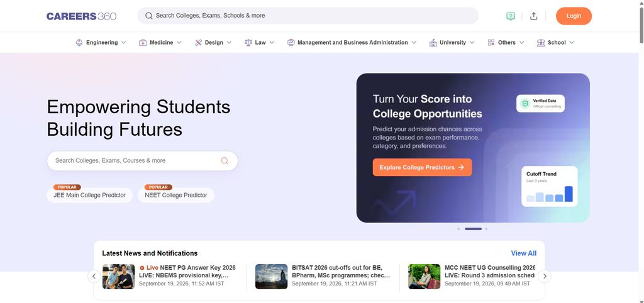
Task: Click the Live indicator dot on NEET PG news
Action: click(x=142, y=268)
